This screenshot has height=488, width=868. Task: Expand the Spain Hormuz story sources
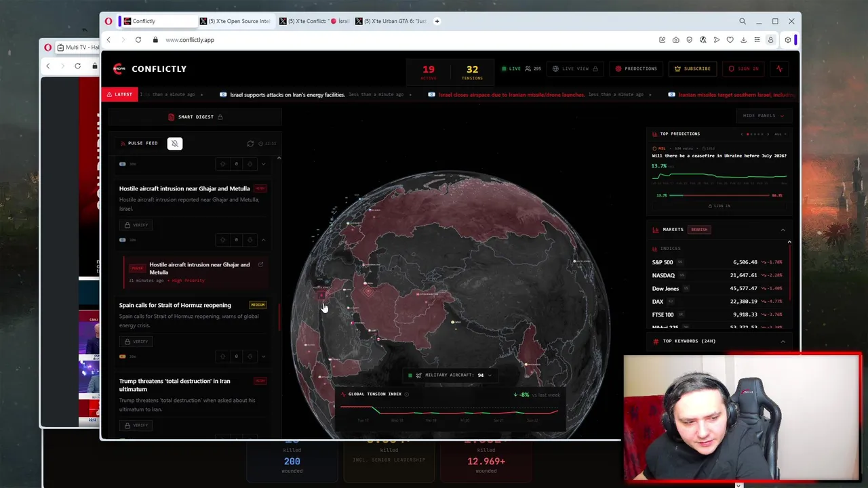pos(264,356)
